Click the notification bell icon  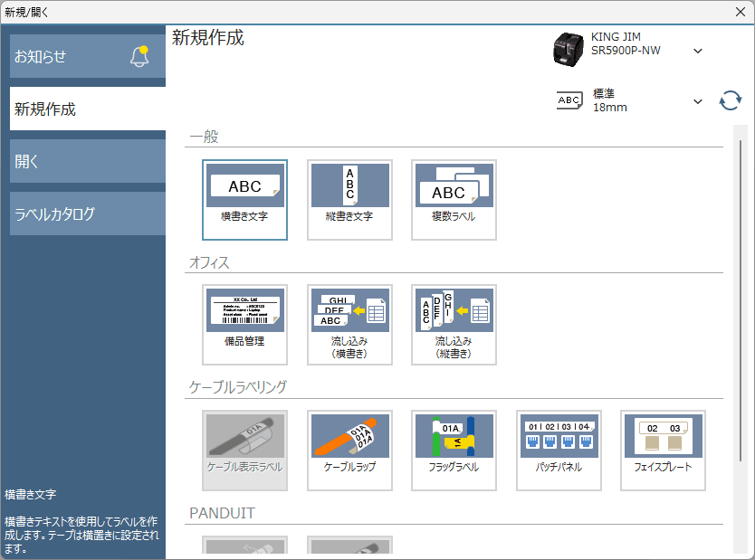139,56
